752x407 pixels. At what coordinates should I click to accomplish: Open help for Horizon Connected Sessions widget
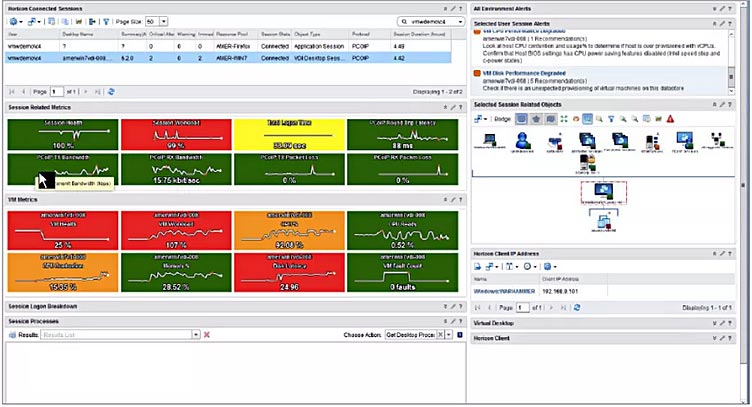point(460,9)
